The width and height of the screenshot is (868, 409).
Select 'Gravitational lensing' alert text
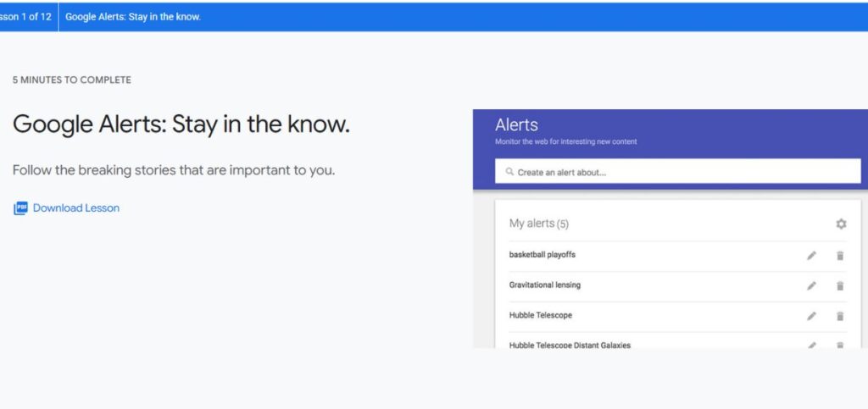pos(545,285)
